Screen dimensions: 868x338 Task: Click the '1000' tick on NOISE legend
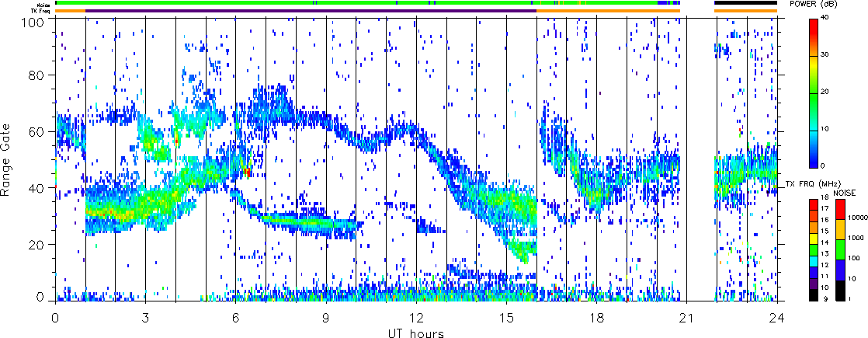pyautogui.click(x=856, y=238)
